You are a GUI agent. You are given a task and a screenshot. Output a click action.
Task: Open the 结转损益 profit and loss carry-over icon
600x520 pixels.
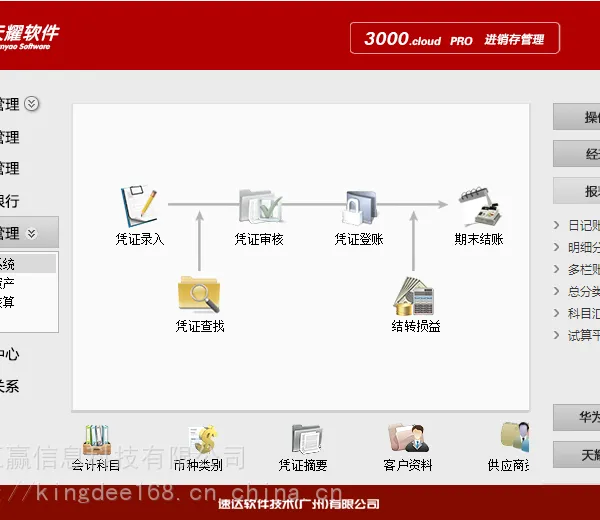point(414,296)
